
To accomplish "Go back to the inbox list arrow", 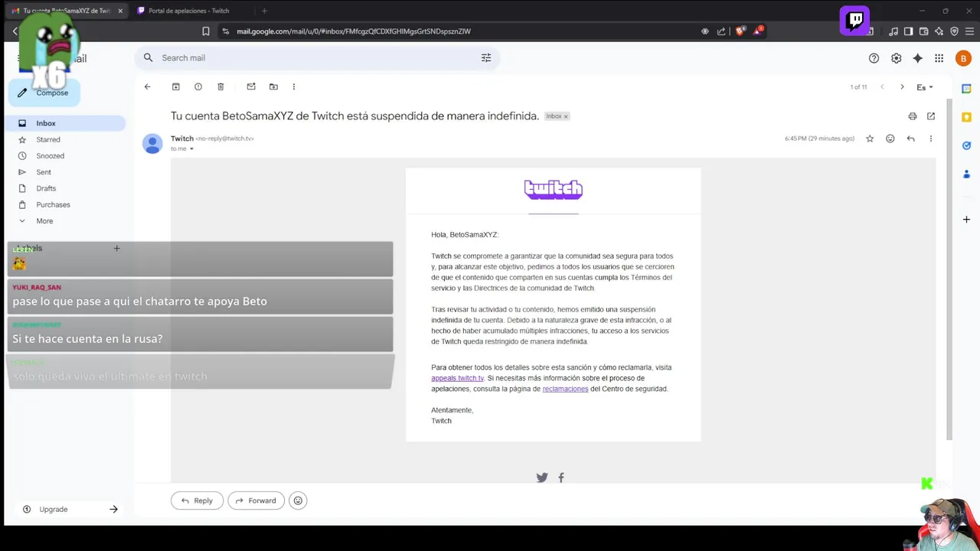I will [x=147, y=86].
